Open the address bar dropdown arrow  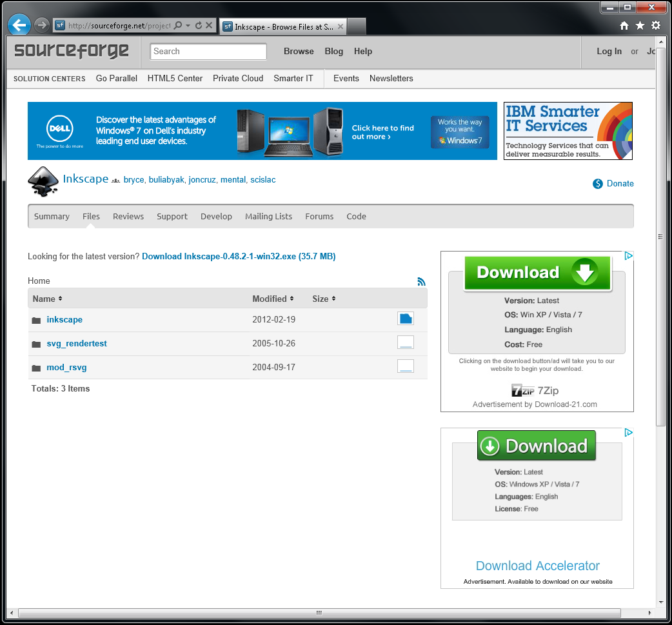coord(188,25)
